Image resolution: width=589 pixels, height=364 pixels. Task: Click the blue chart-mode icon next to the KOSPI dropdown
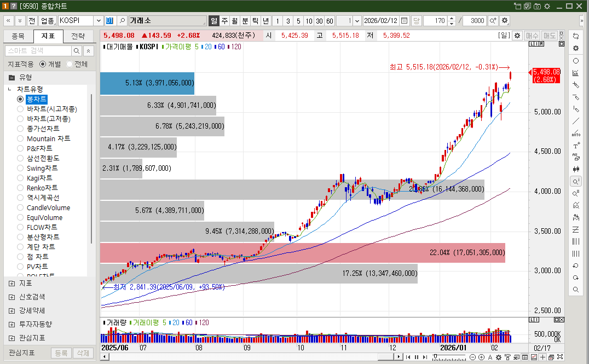(109, 21)
